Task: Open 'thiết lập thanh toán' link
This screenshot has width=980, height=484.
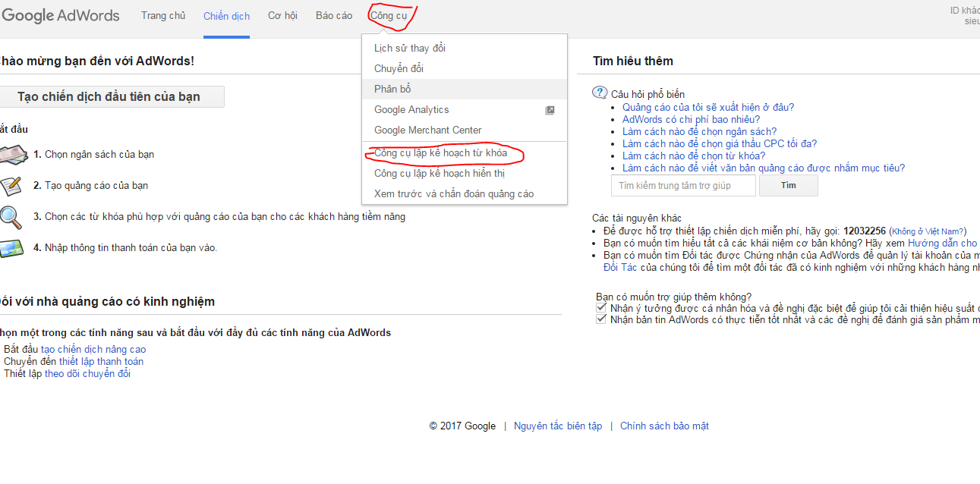Action: pyautogui.click(x=101, y=361)
